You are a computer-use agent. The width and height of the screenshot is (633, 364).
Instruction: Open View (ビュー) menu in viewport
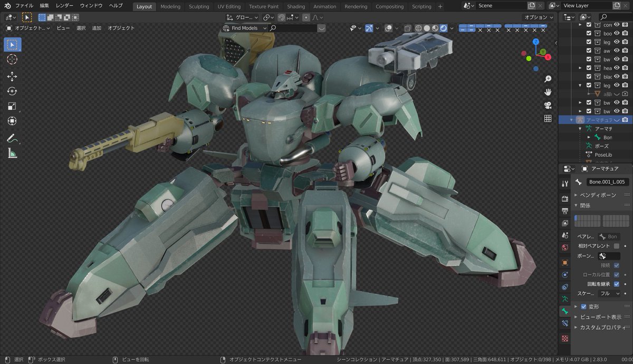(x=63, y=28)
